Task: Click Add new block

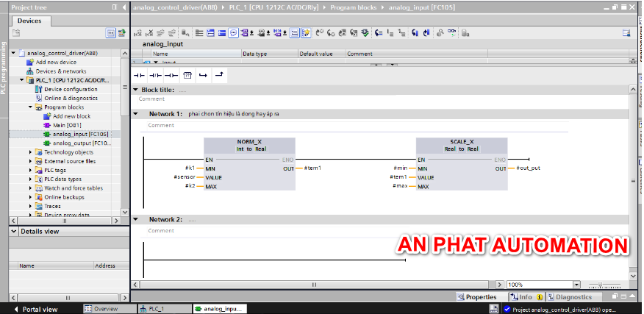Action: pos(71,116)
